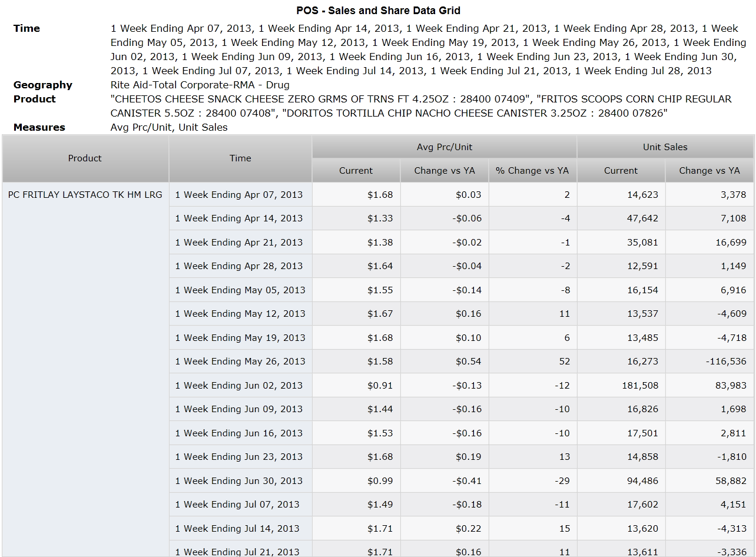Image resolution: width=756 pixels, height=557 pixels.
Task: Click the Geography label
Action: [43, 85]
